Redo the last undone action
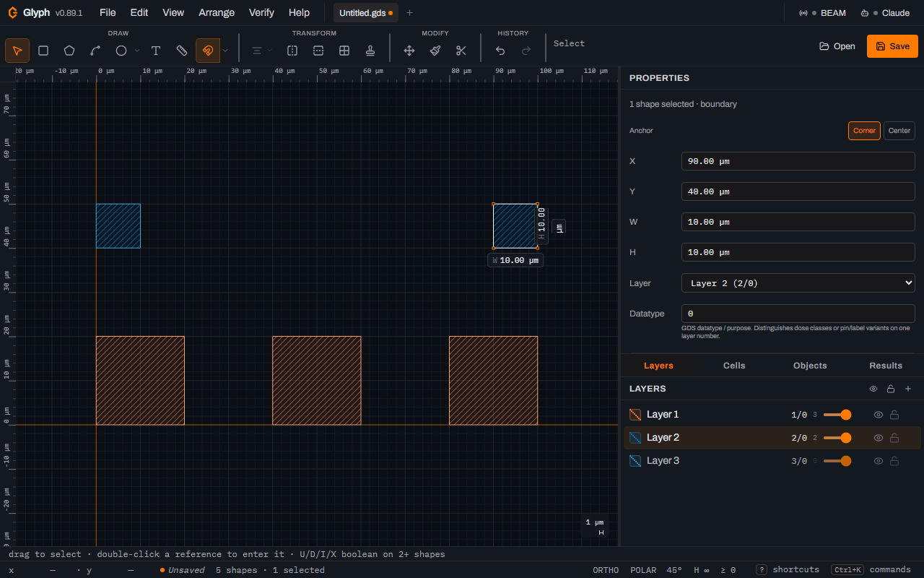This screenshot has height=578, width=924. coord(526,51)
